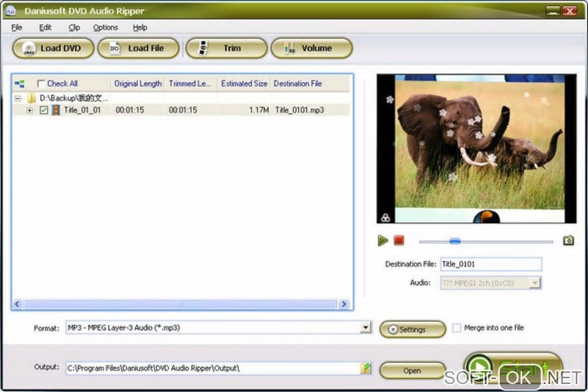The image size is (588, 392).
Task: Collapse the D:\Backup tree node
Action: (18, 99)
